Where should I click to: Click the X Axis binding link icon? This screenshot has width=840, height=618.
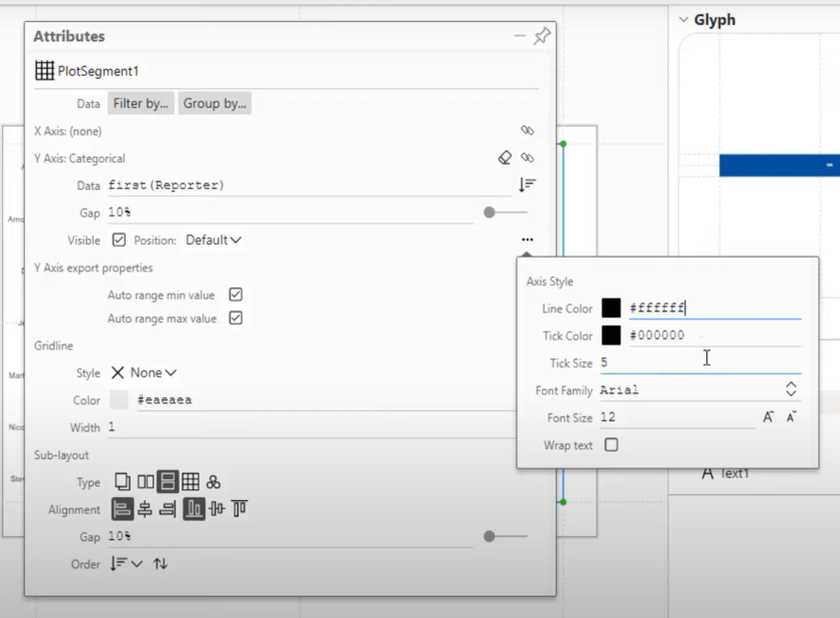point(527,130)
